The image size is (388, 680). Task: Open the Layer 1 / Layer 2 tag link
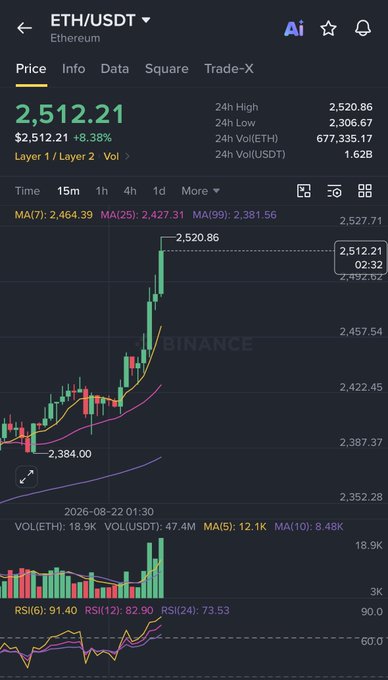tap(55, 157)
